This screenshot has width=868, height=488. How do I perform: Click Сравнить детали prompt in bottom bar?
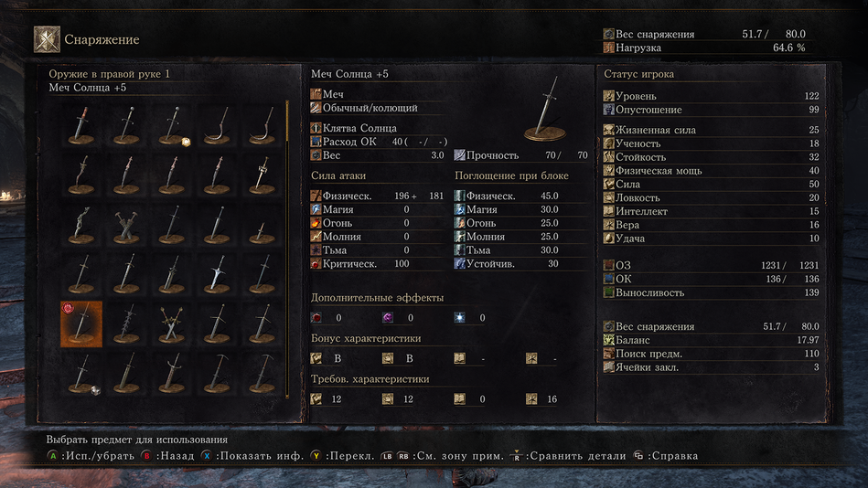coord(568,456)
